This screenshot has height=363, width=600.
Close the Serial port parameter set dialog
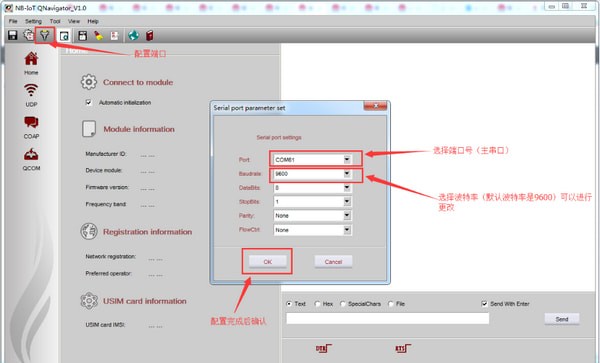(375, 106)
